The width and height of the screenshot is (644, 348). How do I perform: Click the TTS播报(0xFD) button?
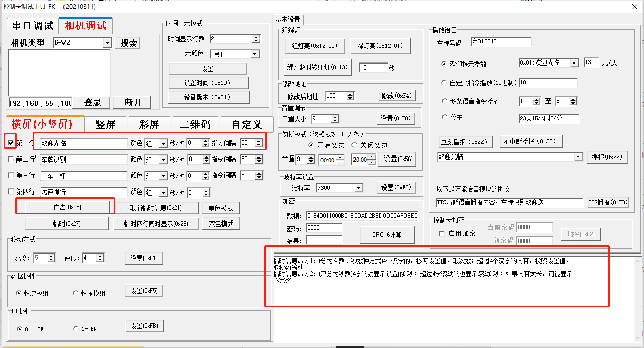click(608, 202)
